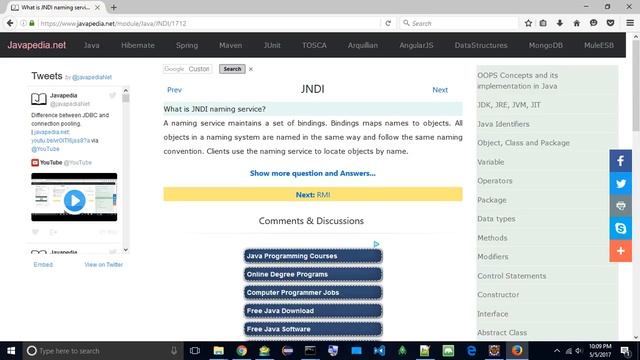Click the print icon in the share sidebar
This screenshot has height=360, width=640.
click(x=620, y=206)
